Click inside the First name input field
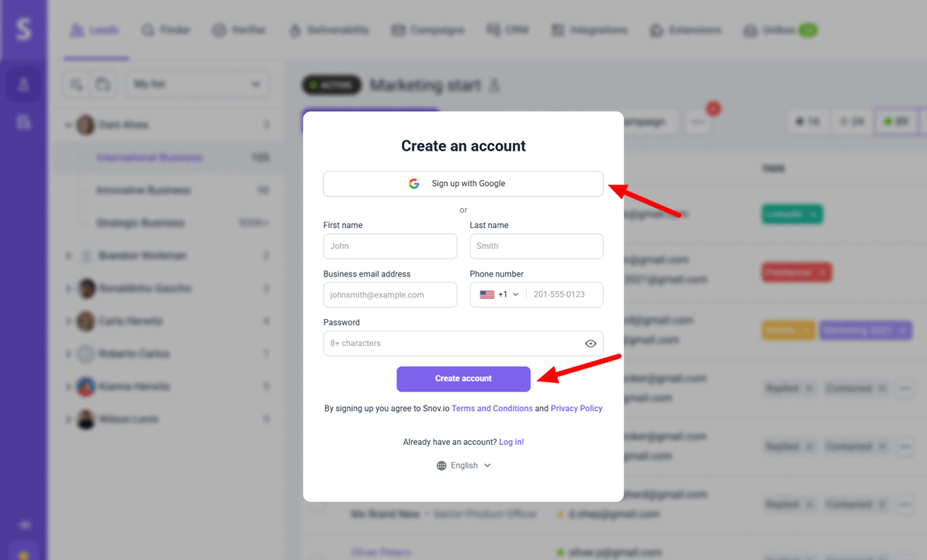This screenshot has width=927, height=560. pyautogui.click(x=390, y=246)
